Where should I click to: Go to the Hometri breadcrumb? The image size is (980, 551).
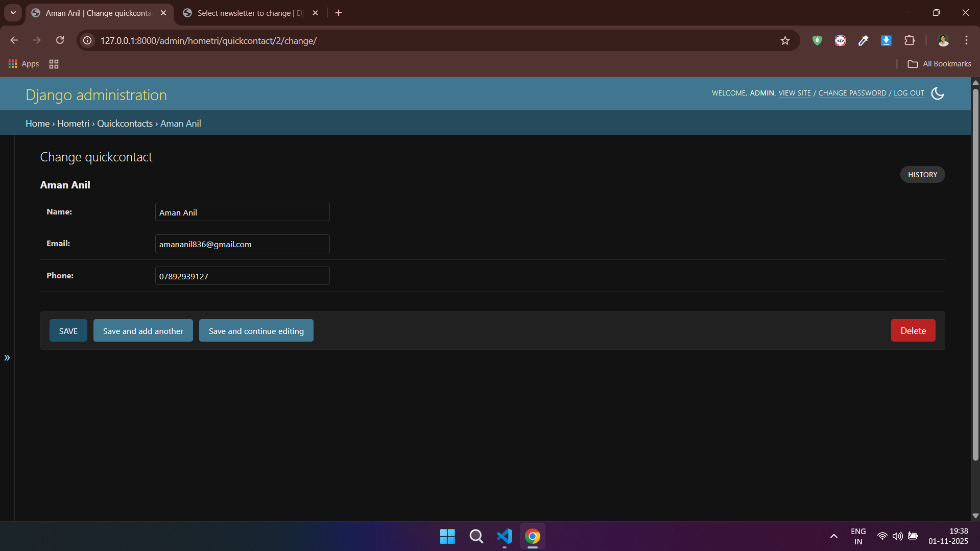click(73, 124)
